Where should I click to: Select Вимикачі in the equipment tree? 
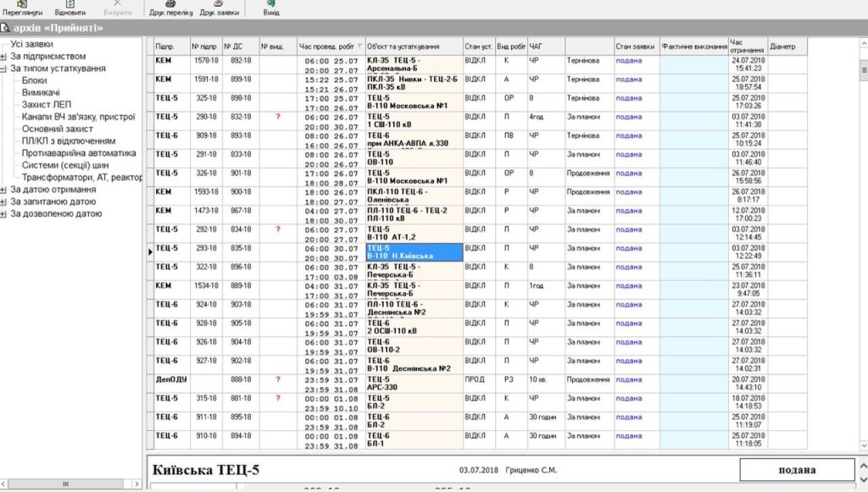point(42,92)
